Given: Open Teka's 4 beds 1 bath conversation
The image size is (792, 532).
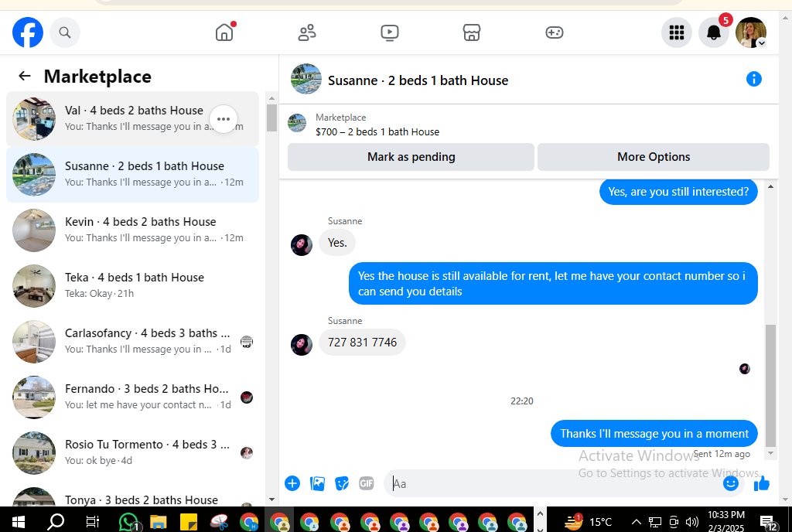Looking at the screenshot, I should (x=132, y=285).
